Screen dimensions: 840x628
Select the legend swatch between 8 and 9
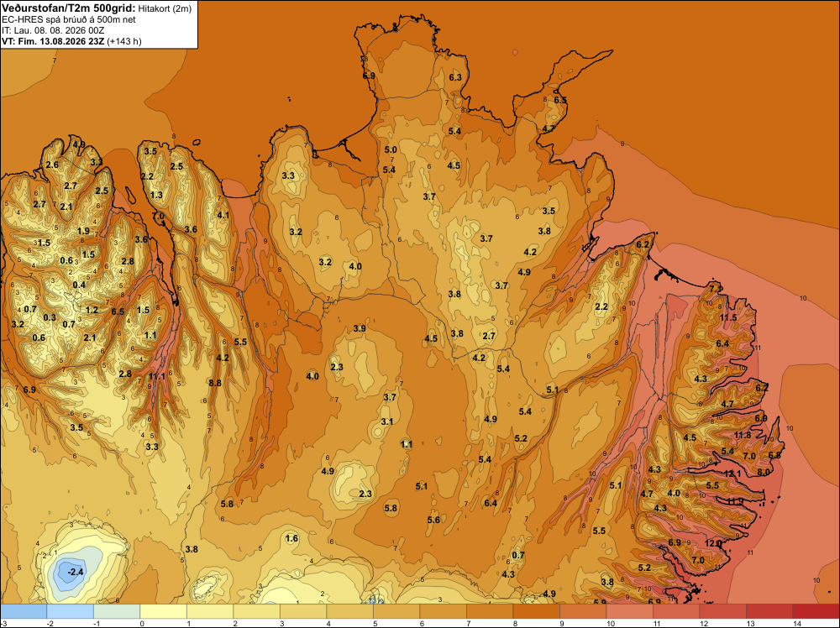(536, 611)
